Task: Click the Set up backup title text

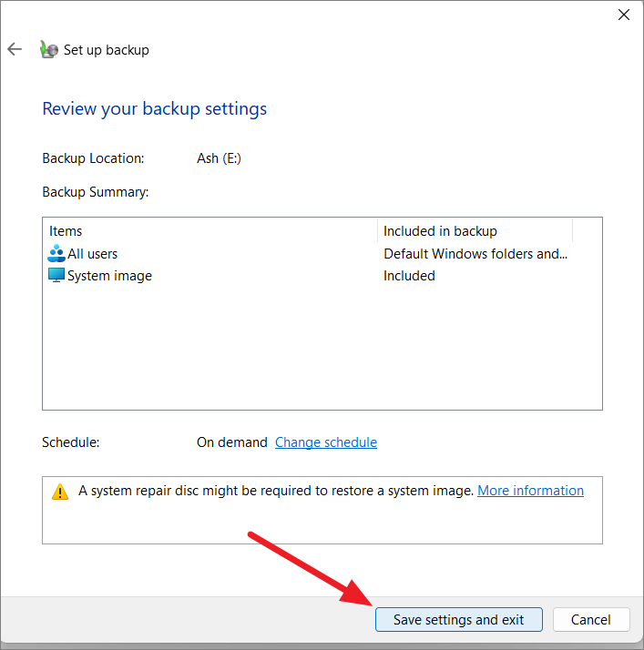Action: [x=107, y=50]
